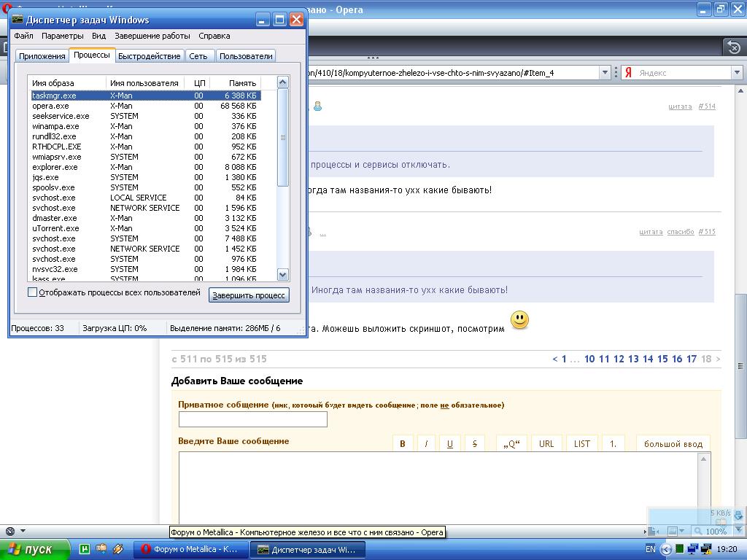The image size is (747, 560).
Task: Click the Завершить процесс button
Action: click(249, 295)
